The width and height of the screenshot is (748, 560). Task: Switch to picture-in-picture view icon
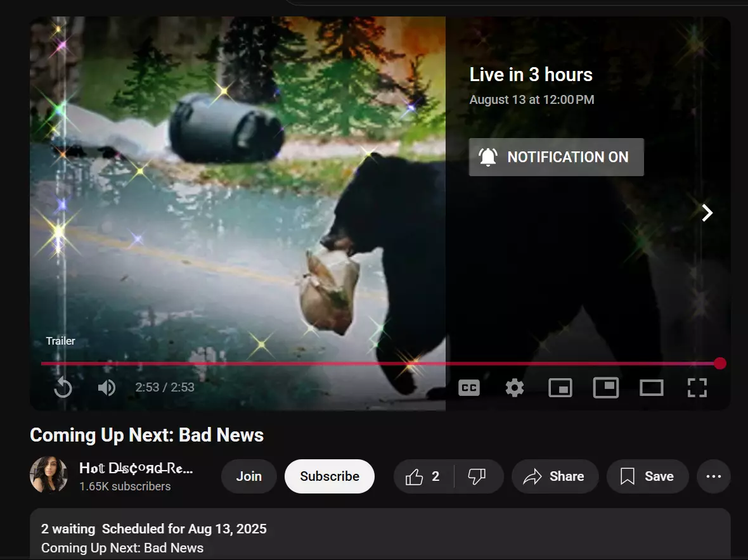click(x=606, y=388)
